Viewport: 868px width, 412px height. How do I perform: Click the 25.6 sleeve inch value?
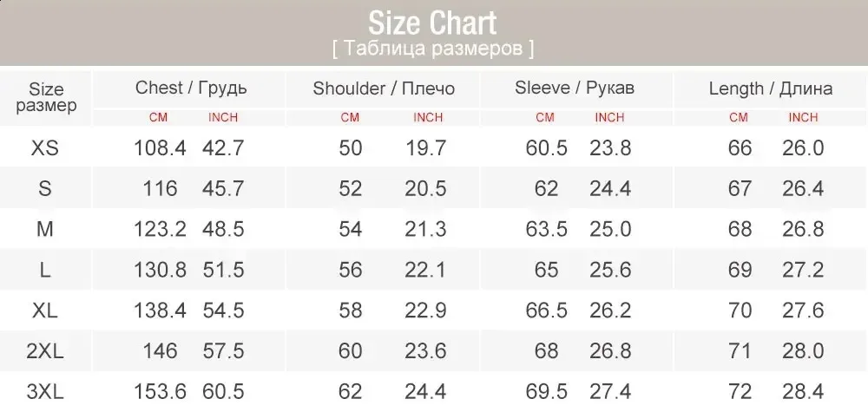tap(610, 270)
